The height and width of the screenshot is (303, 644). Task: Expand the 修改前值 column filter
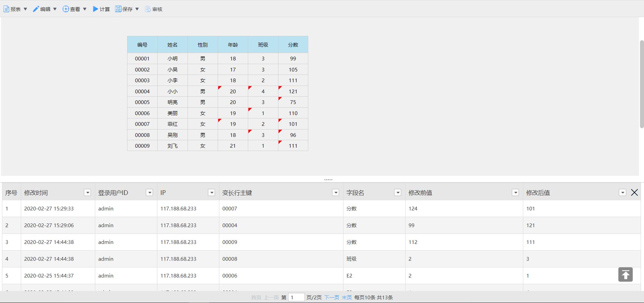click(x=516, y=193)
